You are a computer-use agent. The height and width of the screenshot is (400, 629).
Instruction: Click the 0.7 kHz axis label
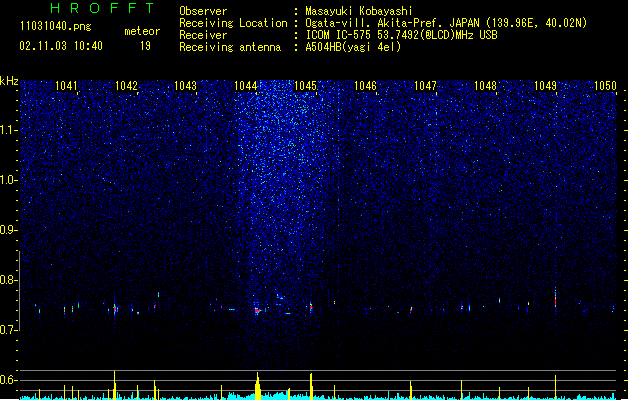[8, 330]
